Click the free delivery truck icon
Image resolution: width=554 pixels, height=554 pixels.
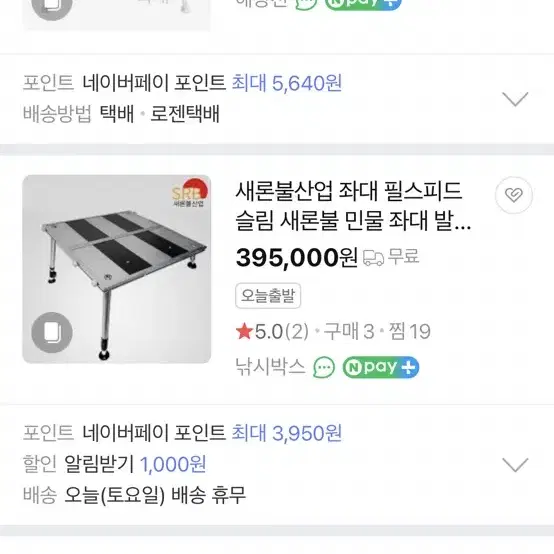click(373, 258)
